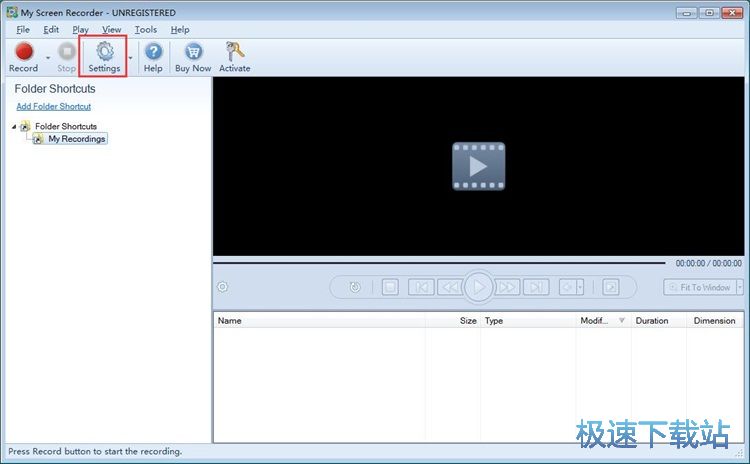Jump to next with skip-forward button
The height and width of the screenshot is (464, 750).
[x=536, y=287]
